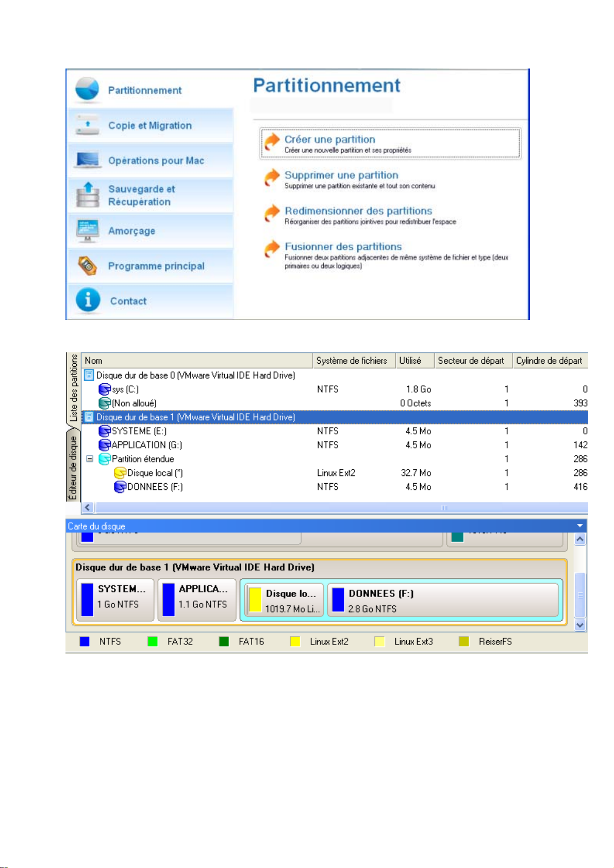Click the arrow icon beside Supprimer une partition
The image size is (614, 868).
(272, 177)
